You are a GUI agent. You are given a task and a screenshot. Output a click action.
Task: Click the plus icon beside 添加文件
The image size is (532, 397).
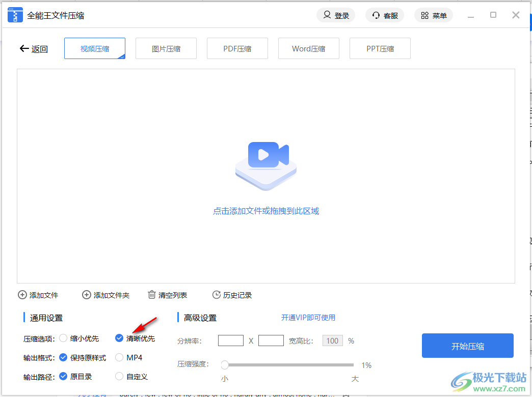[x=22, y=295]
